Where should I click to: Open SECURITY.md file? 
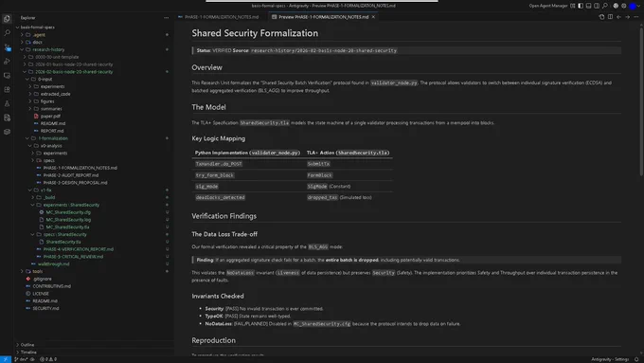(45, 308)
